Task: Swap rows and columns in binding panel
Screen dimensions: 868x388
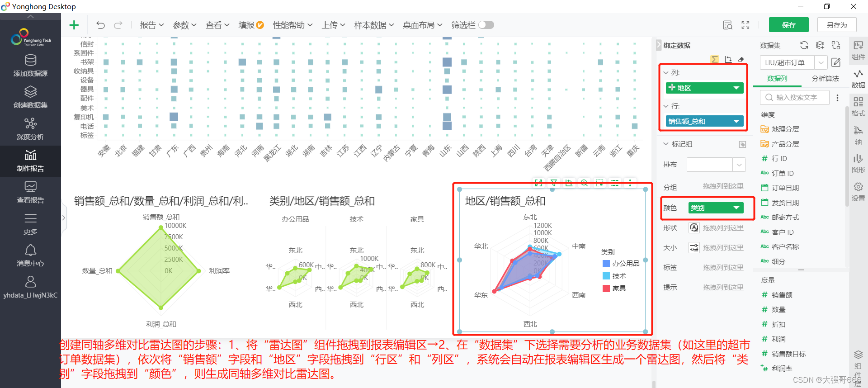Action: coord(728,59)
